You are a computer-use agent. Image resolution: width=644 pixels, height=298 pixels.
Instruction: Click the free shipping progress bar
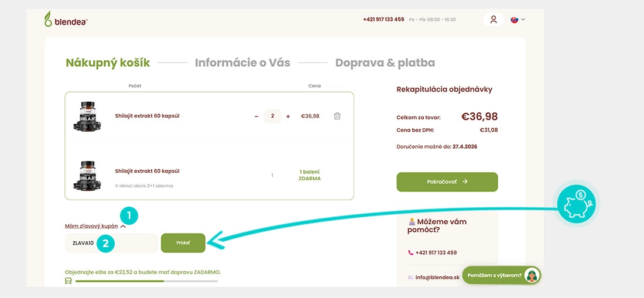[146, 281]
